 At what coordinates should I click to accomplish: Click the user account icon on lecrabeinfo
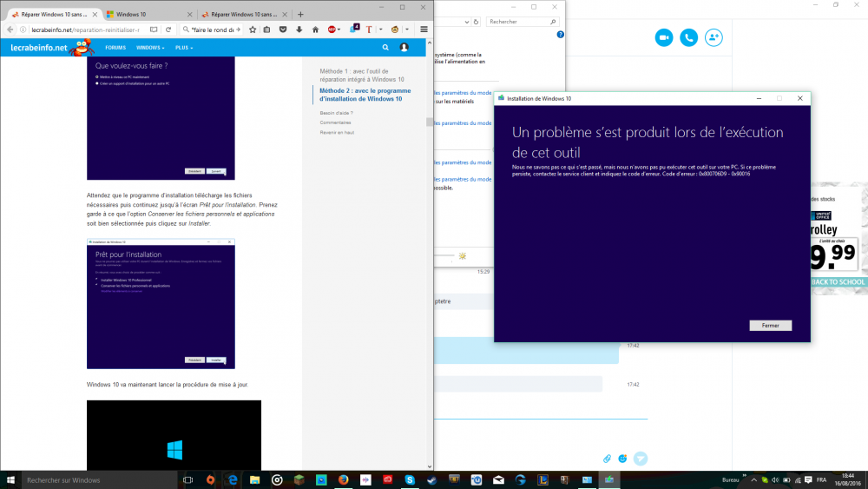(404, 48)
